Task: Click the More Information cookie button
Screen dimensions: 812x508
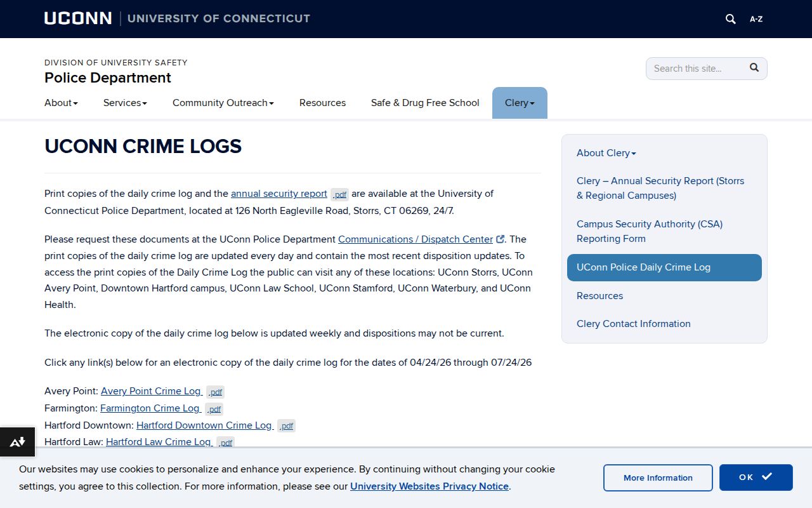Action: (658, 478)
